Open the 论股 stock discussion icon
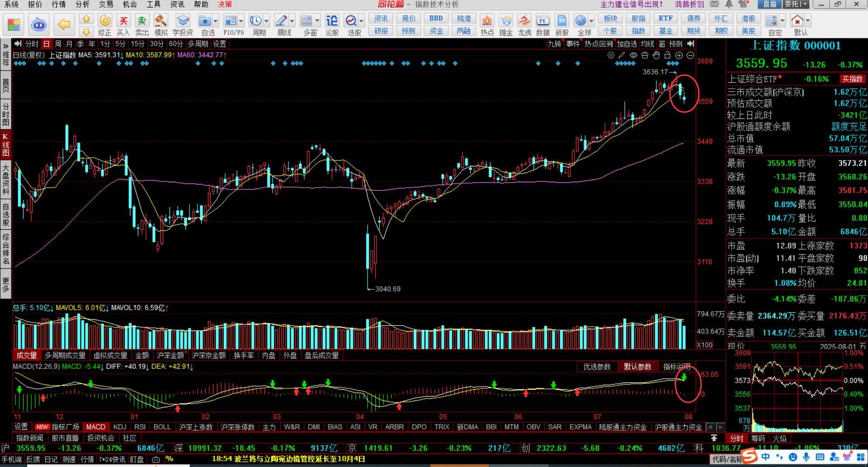The image size is (868, 467). [332, 25]
